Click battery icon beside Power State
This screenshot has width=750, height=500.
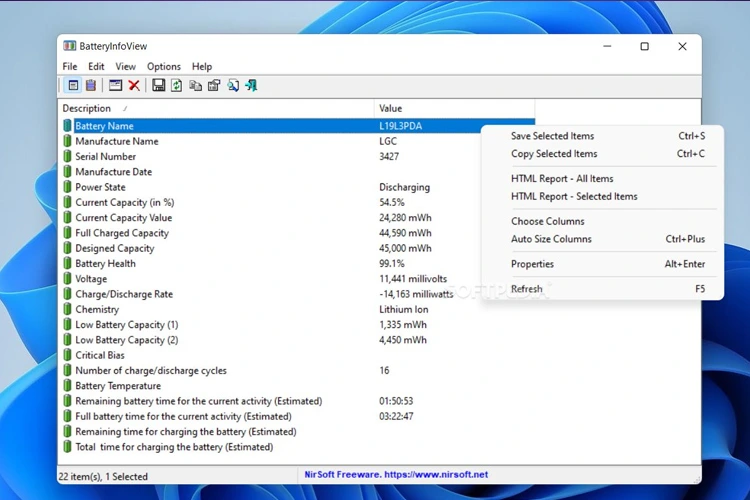pos(67,187)
